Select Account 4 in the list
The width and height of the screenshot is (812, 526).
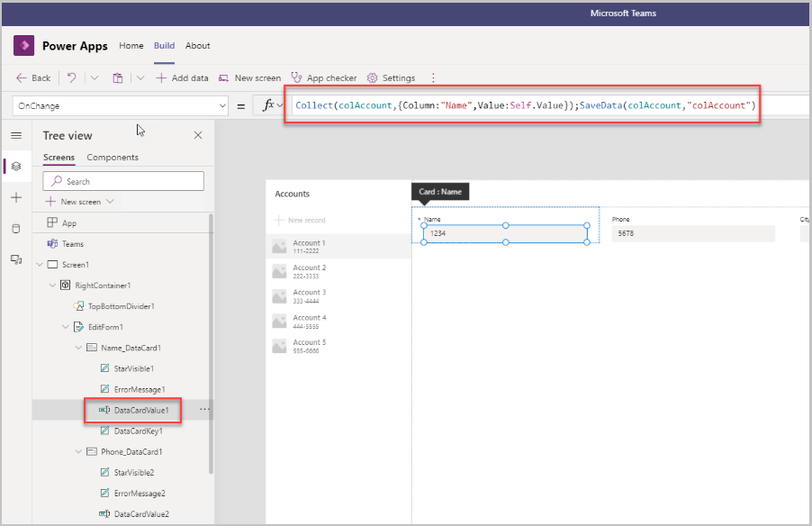(338, 322)
